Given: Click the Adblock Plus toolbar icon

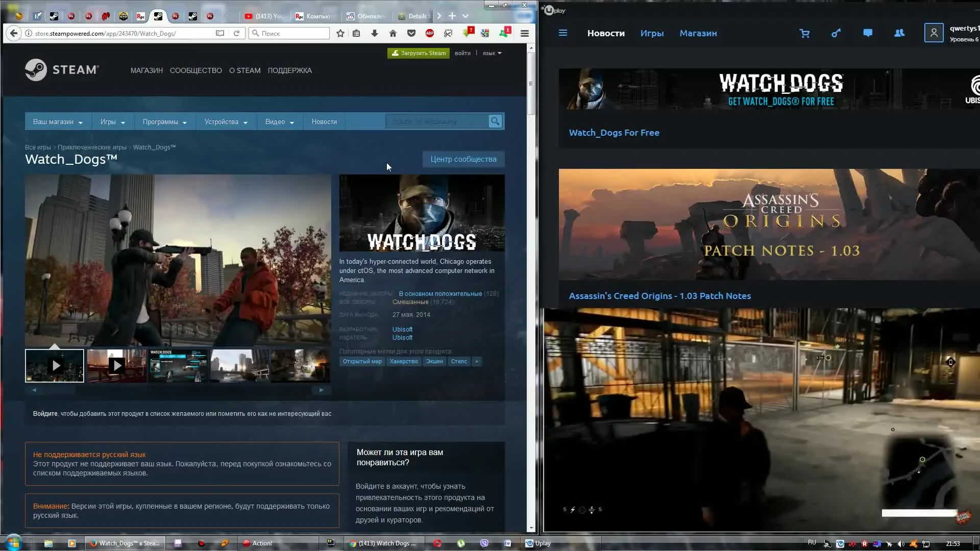Looking at the screenshot, I should tap(429, 33).
